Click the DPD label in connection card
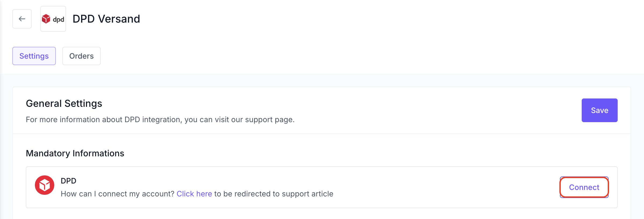The height and width of the screenshot is (219, 644). pyautogui.click(x=68, y=181)
